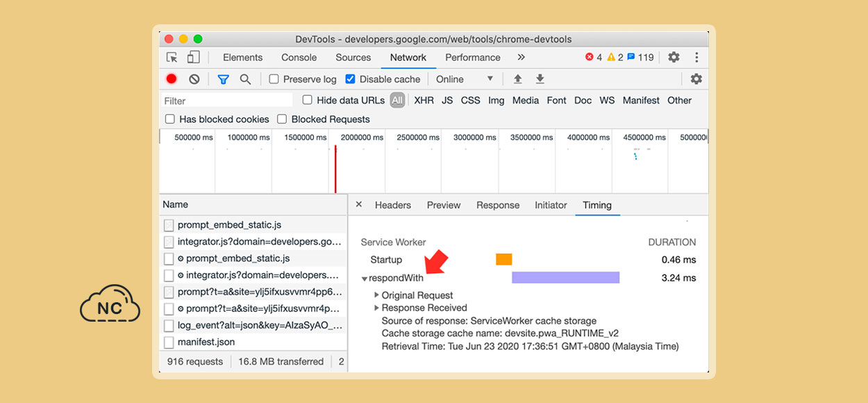Open the Headers tab

[393, 205]
